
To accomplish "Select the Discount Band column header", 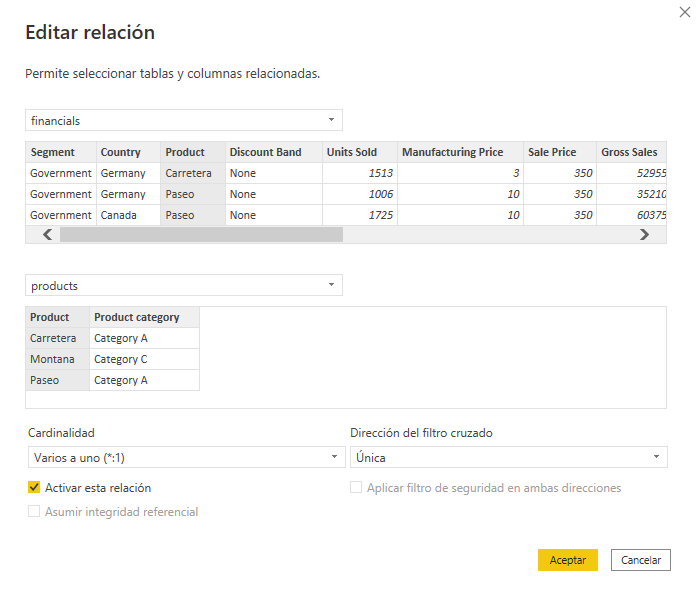I will tap(265, 152).
